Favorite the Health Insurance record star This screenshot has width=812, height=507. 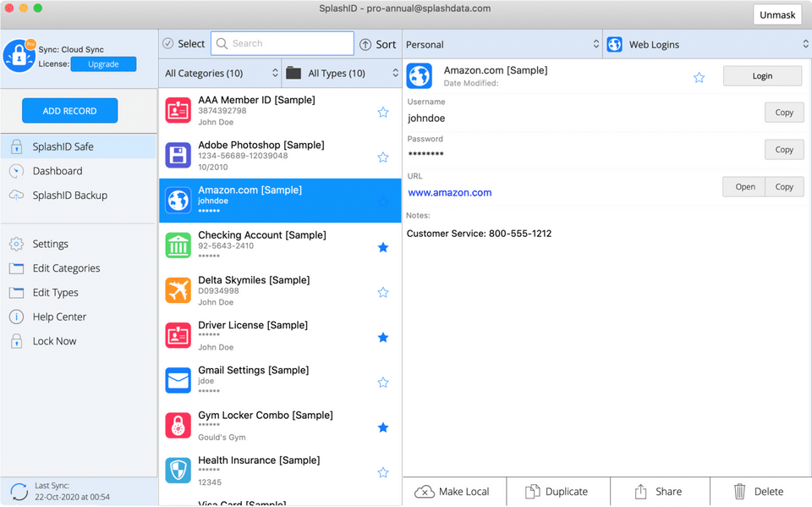click(383, 472)
